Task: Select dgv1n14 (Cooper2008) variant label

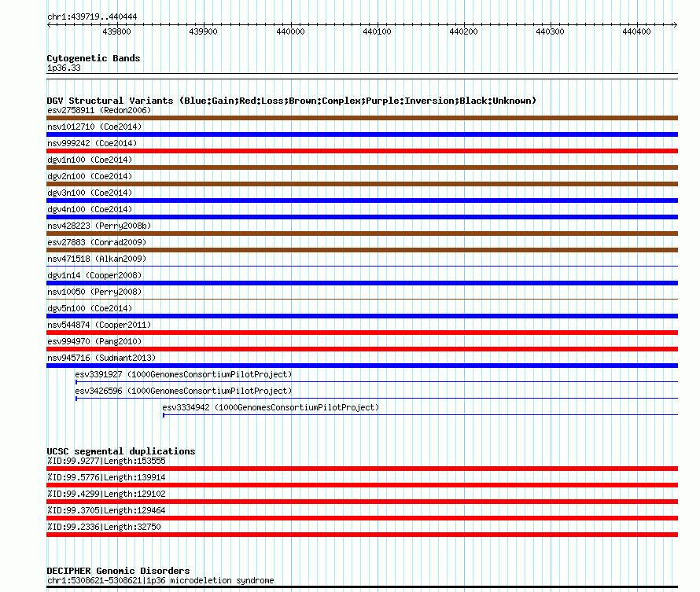Action: tap(94, 275)
